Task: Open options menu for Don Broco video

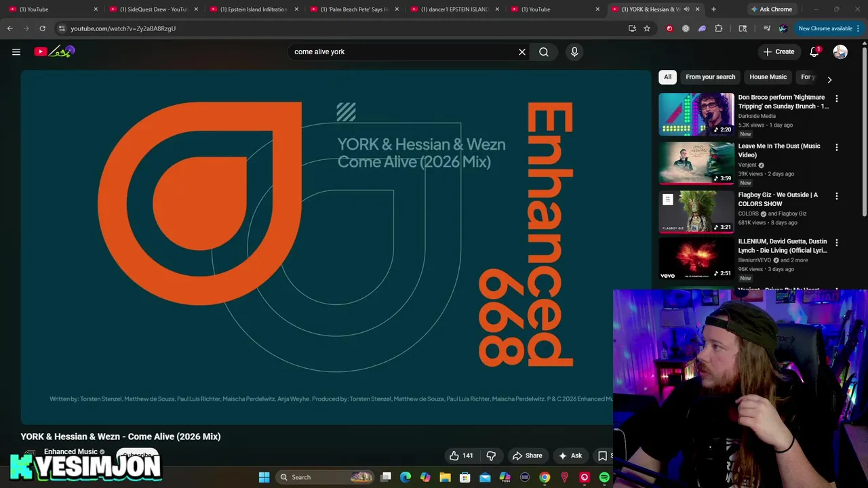Action: tap(836, 98)
